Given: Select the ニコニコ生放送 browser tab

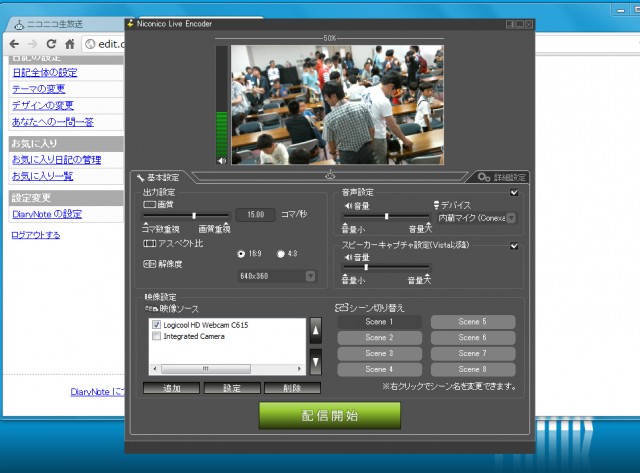Looking at the screenshot, I should click(65, 24).
